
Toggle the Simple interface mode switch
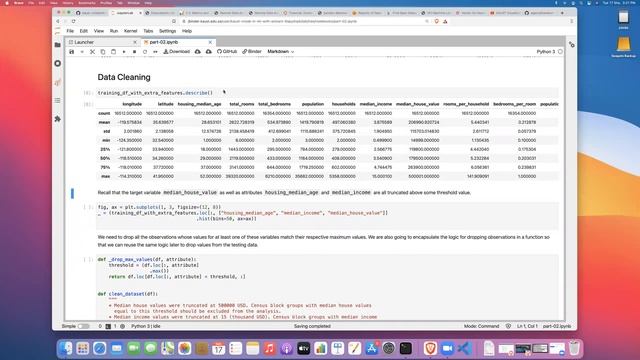click(83, 326)
